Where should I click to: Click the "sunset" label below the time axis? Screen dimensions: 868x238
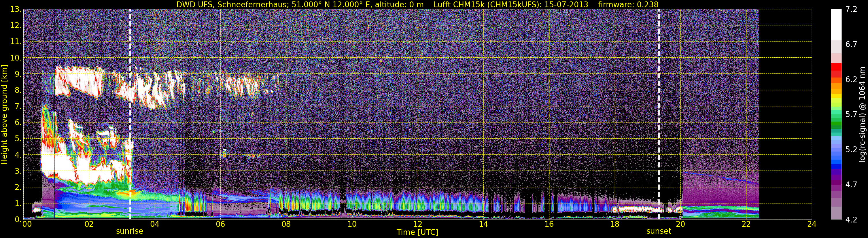(x=659, y=231)
